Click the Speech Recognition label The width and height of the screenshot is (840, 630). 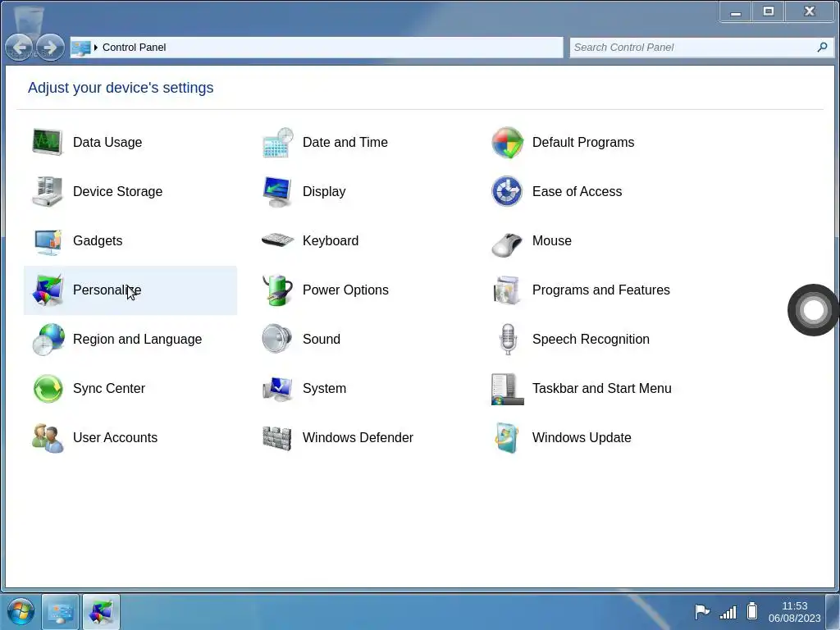click(x=591, y=340)
